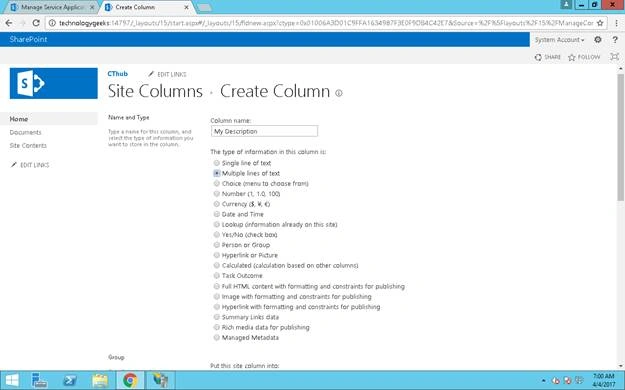The height and width of the screenshot is (390, 625).
Task: Click the pencil Edit Links in sidebar
Action: point(30,165)
